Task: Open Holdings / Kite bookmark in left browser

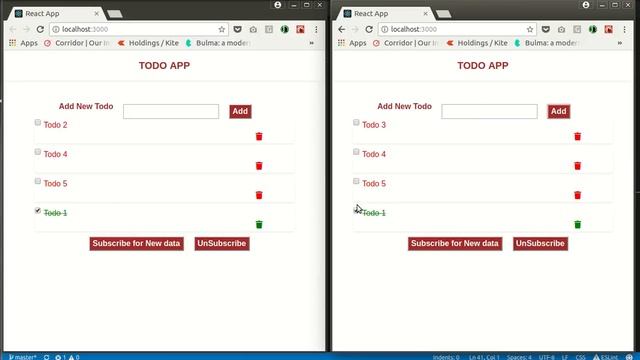Action: [x=148, y=43]
